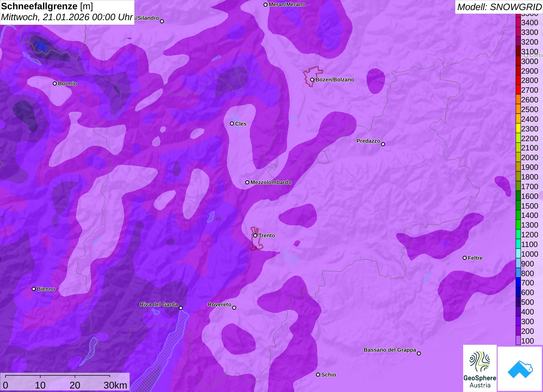Image resolution: width=543 pixels, height=392 pixels.
Task: Click the Bormio location marker
Action: pos(55,83)
